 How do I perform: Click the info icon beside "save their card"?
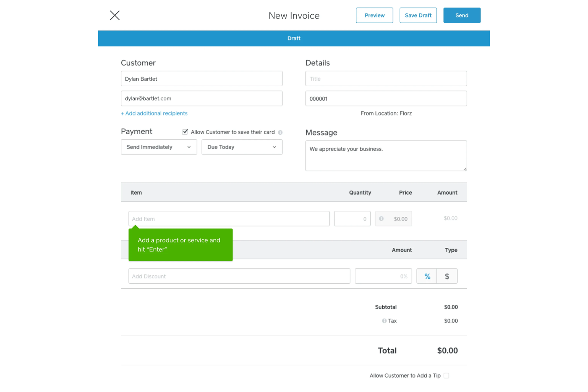281,132
